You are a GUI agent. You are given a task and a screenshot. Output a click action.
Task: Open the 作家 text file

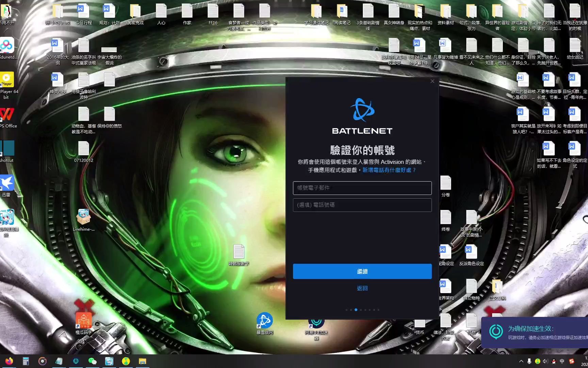point(187,14)
